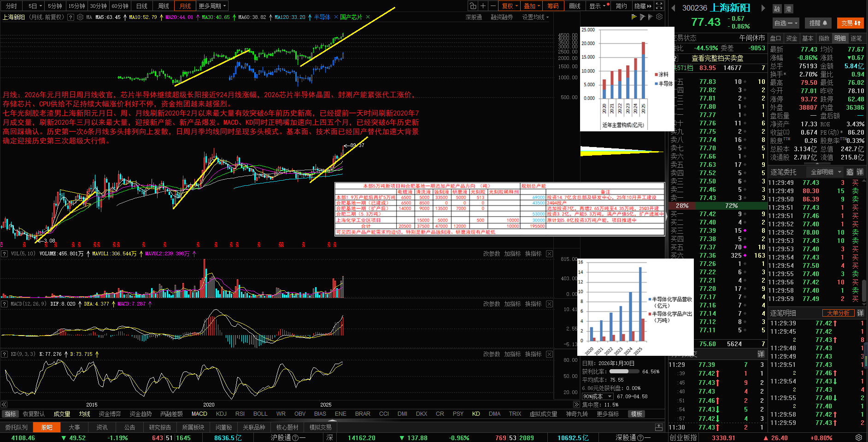
Task: Close the MACD indicator panel
Action: (x=549, y=304)
